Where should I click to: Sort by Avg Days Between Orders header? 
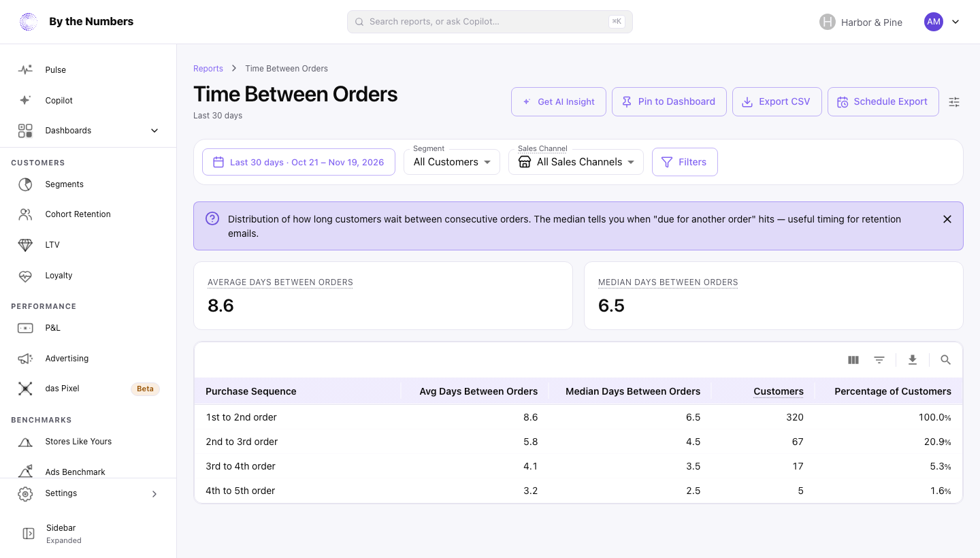point(478,391)
